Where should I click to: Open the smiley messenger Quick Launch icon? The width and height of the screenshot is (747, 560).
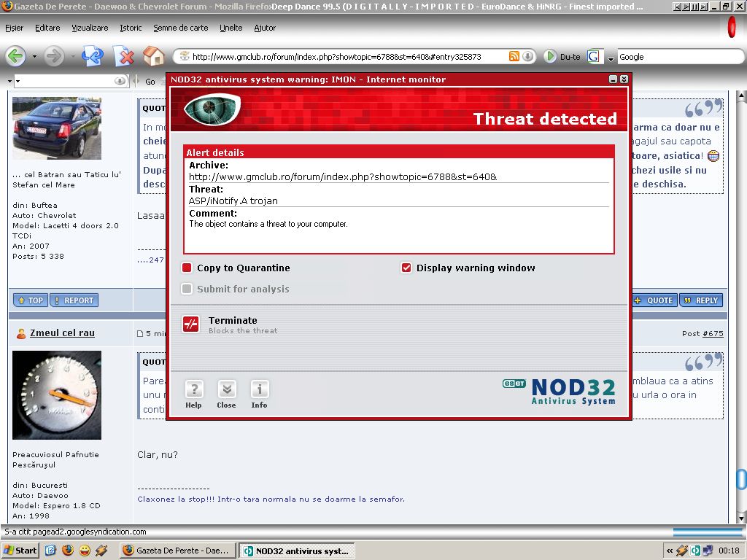85,551
